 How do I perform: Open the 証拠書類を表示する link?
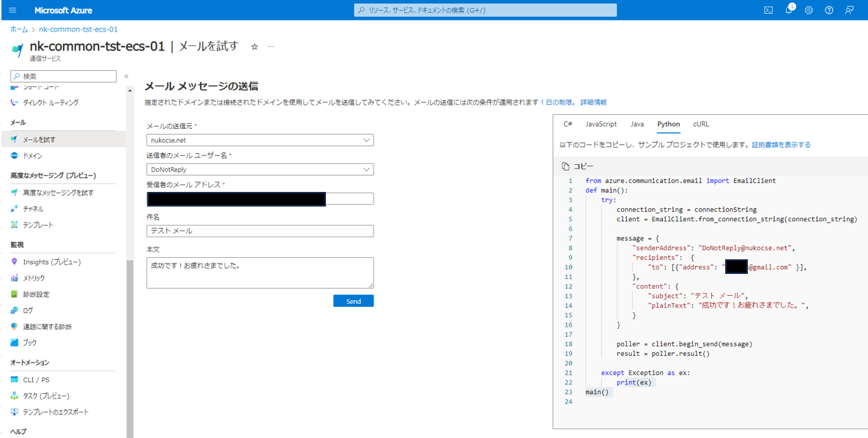click(781, 145)
